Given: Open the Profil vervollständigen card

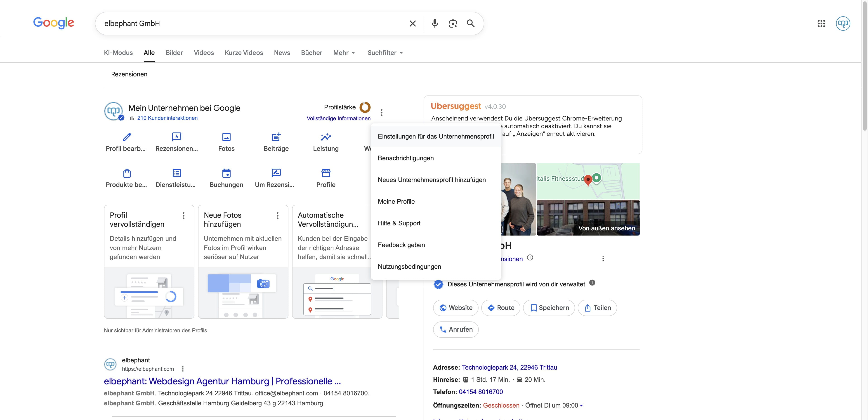Looking at the screenshot, I should click(149, 262).
